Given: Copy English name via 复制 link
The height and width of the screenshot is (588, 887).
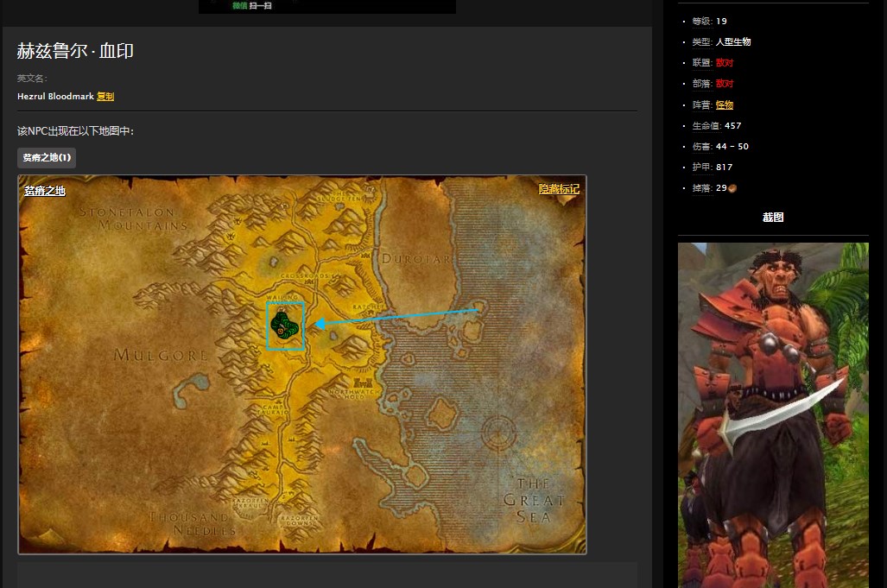Looking at the screenshot, I should click(x=105, y=97).
